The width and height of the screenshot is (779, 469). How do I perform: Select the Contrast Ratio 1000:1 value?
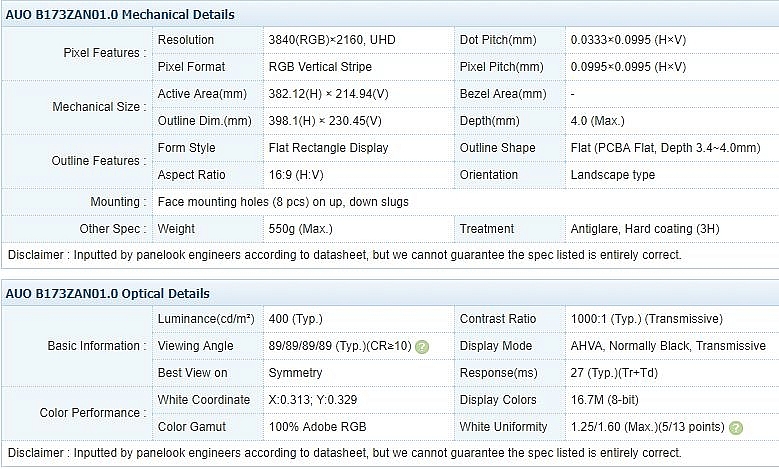pyautogui.click(x=646, y=319)
